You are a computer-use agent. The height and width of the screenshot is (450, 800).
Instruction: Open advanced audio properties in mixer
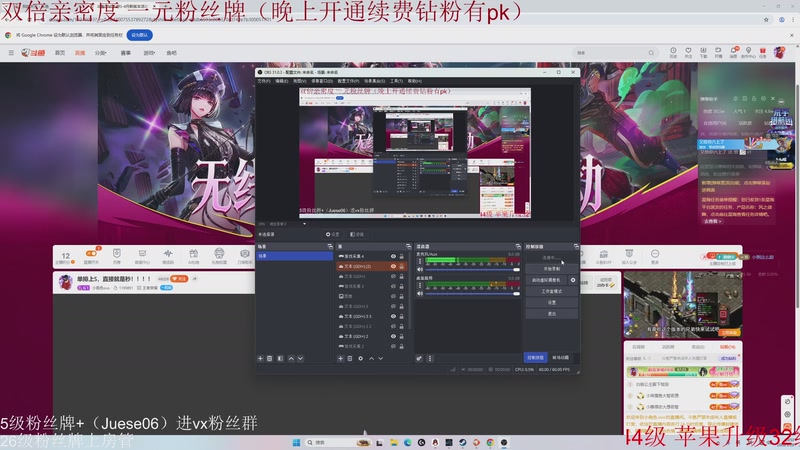(x=419, y=358)
